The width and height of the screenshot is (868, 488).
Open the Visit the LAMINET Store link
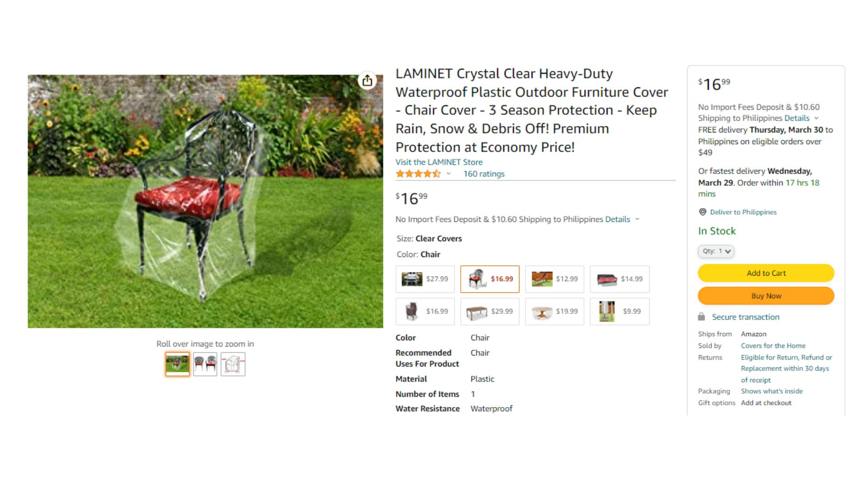[x=439, y=162]
